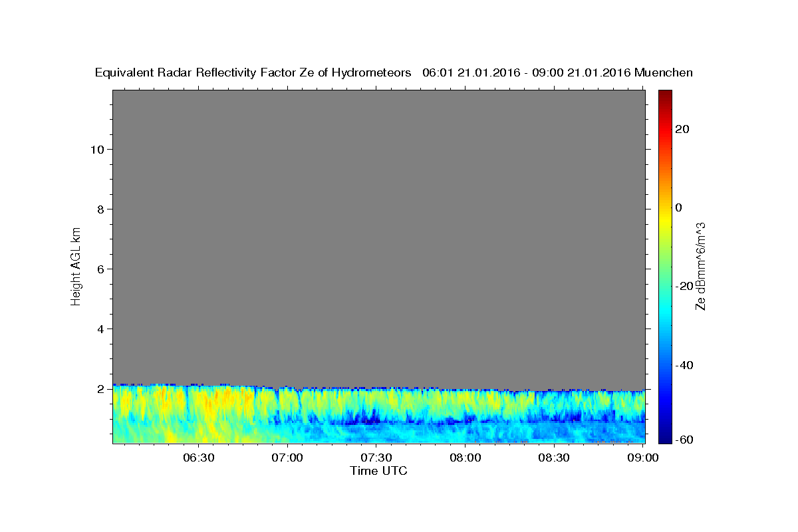Click the 08:00 time tick label
Image resolution: width=798 pixels, height=532 pixels.
click(465, 458)
